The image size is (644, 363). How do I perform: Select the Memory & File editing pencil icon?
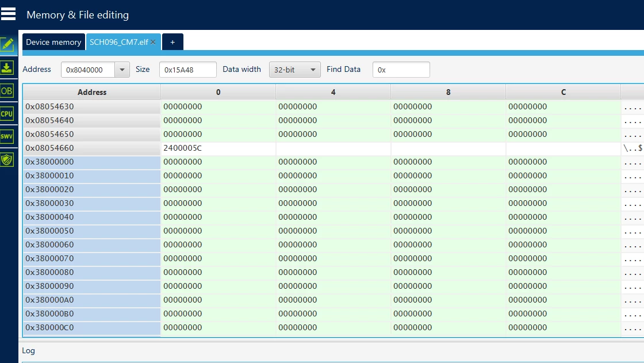[7, 44]
